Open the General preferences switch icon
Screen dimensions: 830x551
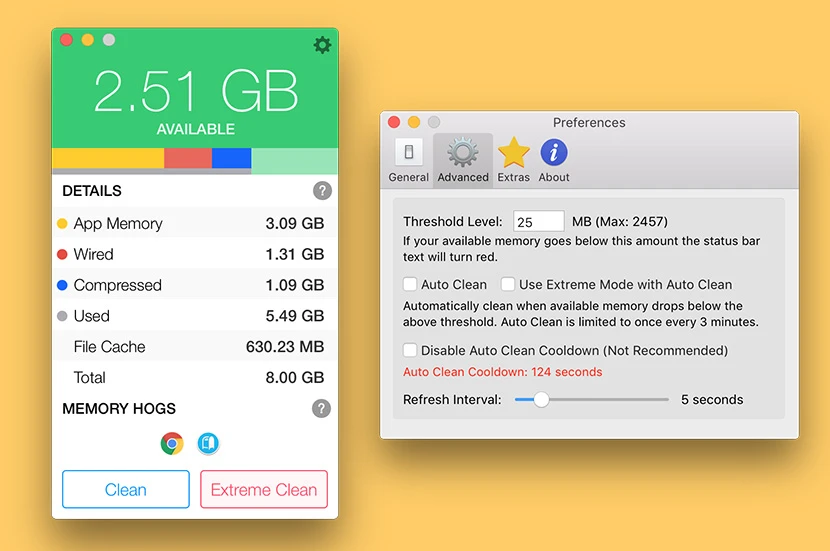(x=408, y=153)
